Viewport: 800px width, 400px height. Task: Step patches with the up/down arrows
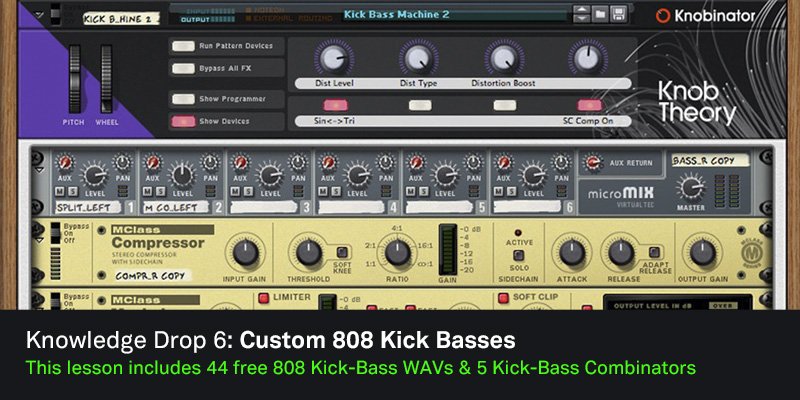(582, 14)
